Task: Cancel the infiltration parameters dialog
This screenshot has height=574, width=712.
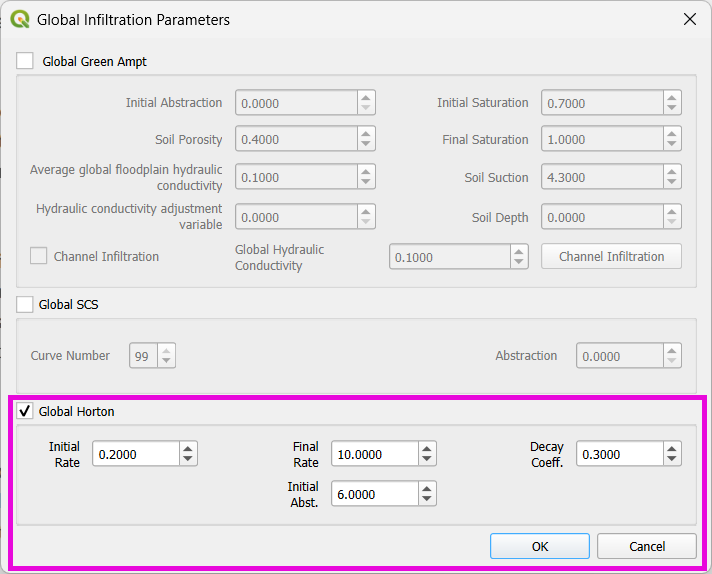Action: tap(646, 546)
